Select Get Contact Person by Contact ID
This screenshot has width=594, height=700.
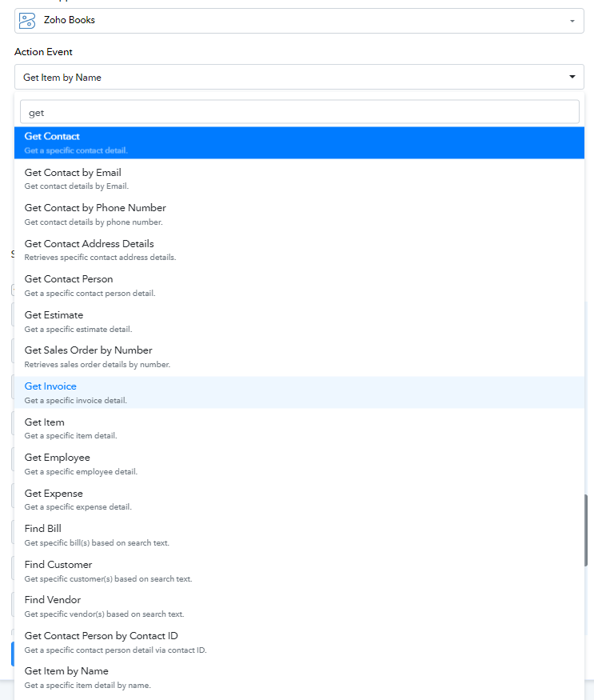point(299,642)
